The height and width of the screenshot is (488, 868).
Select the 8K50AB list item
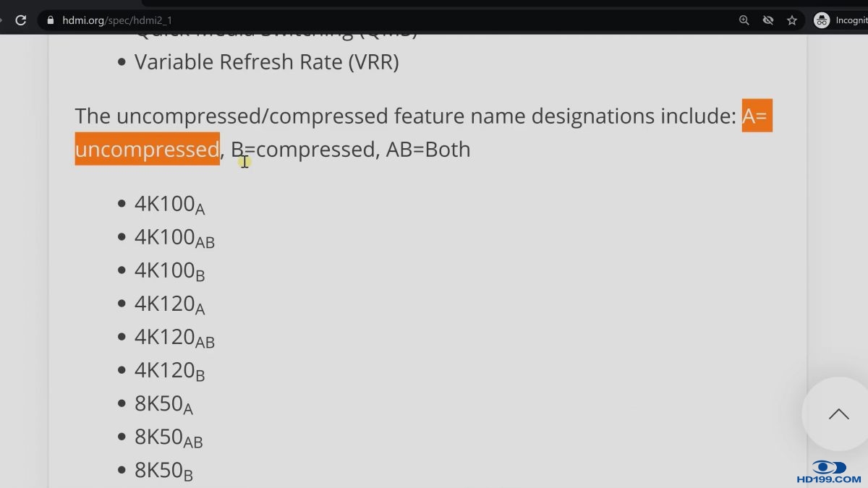(x=169, y=437)
